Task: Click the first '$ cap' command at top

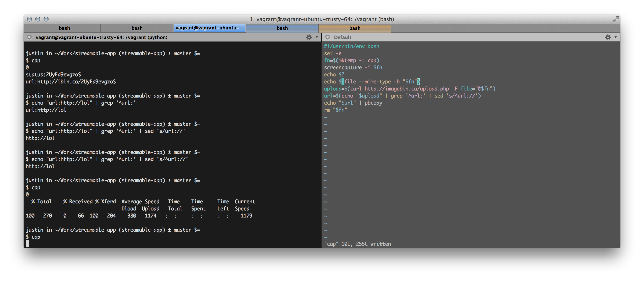Action: point(33,61)
